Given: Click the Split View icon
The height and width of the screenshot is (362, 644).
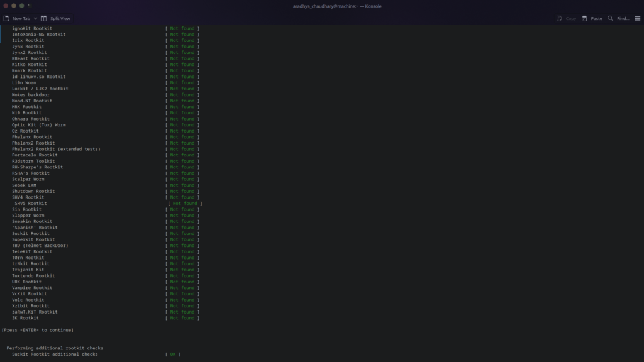Looking at the screenshot, I should click(43, 18).
